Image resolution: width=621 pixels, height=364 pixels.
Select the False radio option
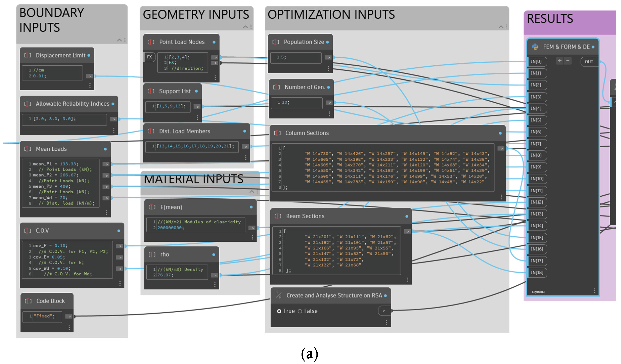(300, 311)
